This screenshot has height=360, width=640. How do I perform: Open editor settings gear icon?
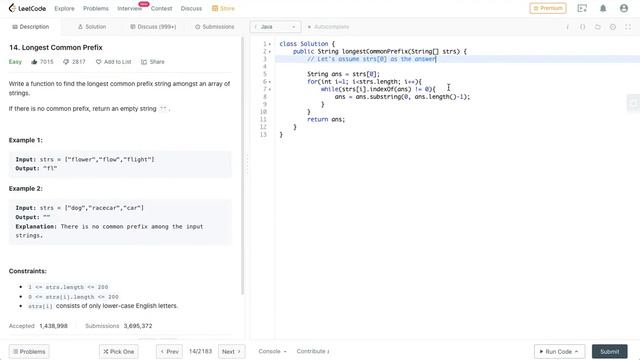[613, 27]
